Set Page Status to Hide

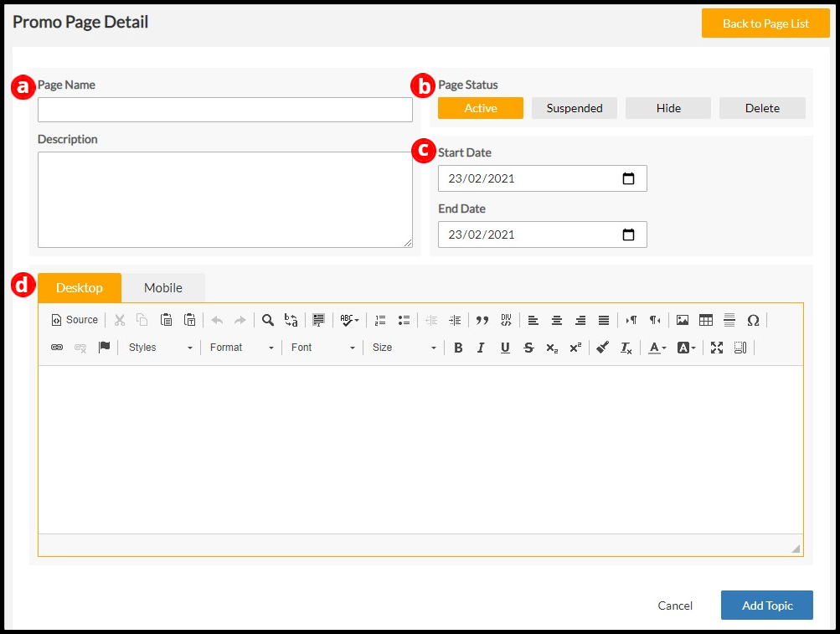click(668, 108)
